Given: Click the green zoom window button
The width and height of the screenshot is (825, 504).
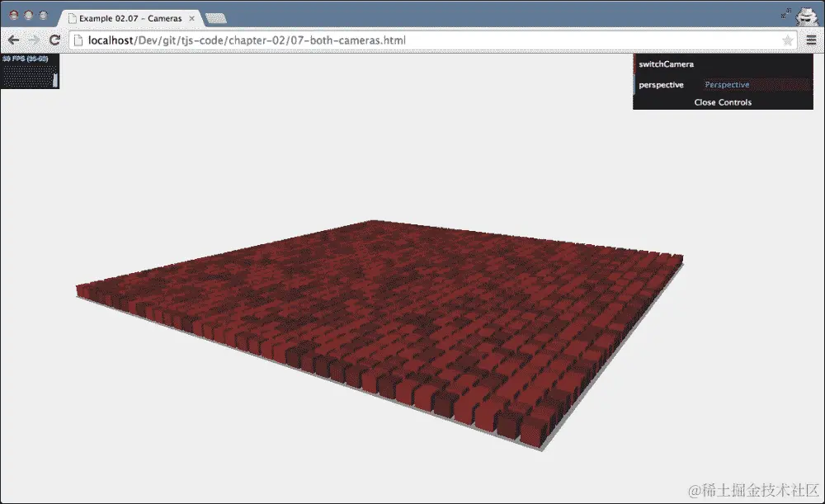Looking at the screenshot, I should click(x=43, y=15).
